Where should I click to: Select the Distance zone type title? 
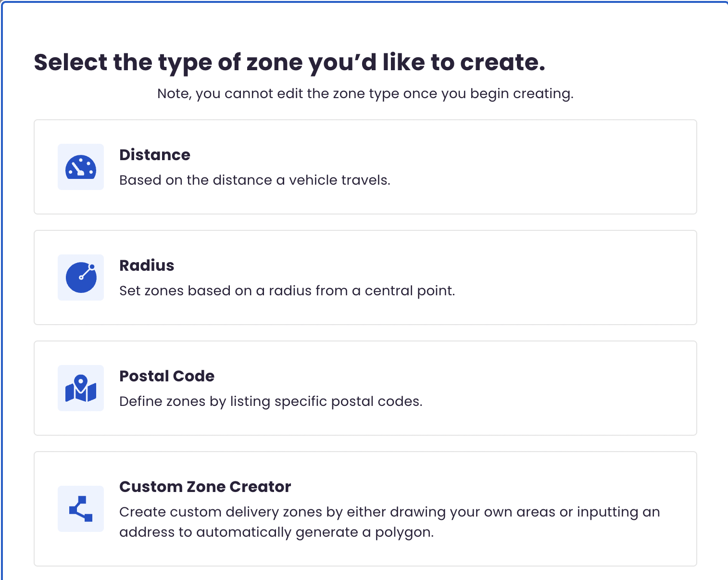(x=155, y=155)
